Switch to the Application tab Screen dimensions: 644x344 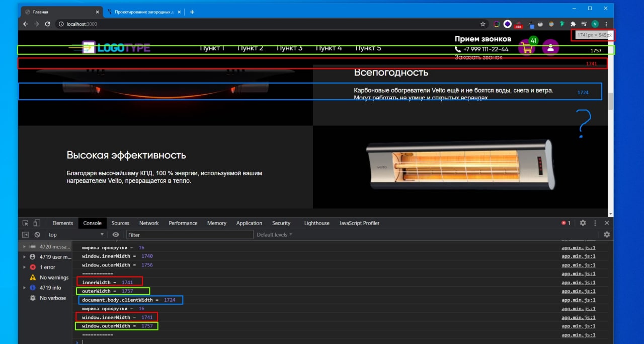[249, 223]
